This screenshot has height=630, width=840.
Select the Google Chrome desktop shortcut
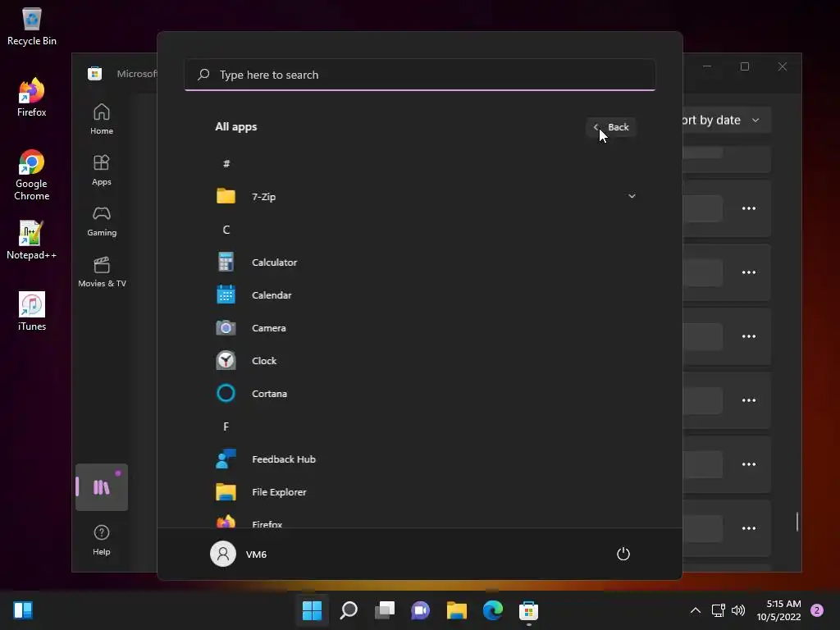[x=32, y=176]
